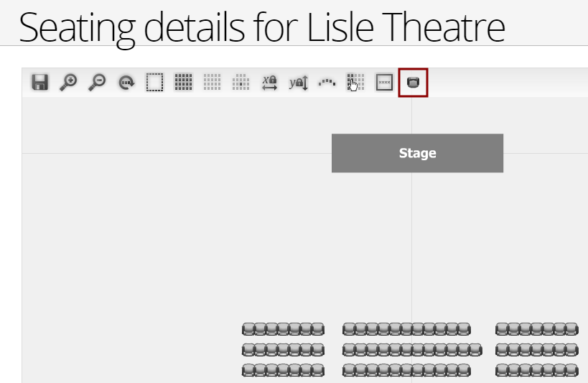Choose the solid seat grid tool
588x383 pixels.
point(183,82)
